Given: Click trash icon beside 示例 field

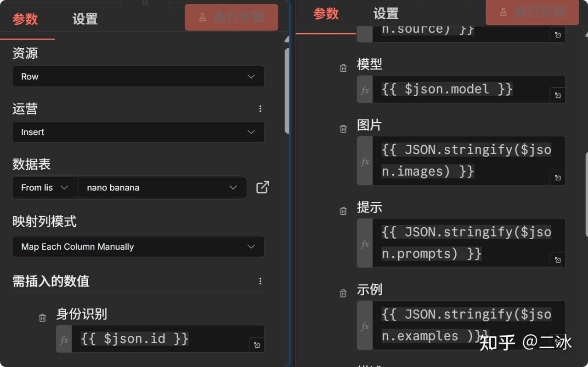Looking at the screenshot, I should pyautogui.click(x=343, y=293).
